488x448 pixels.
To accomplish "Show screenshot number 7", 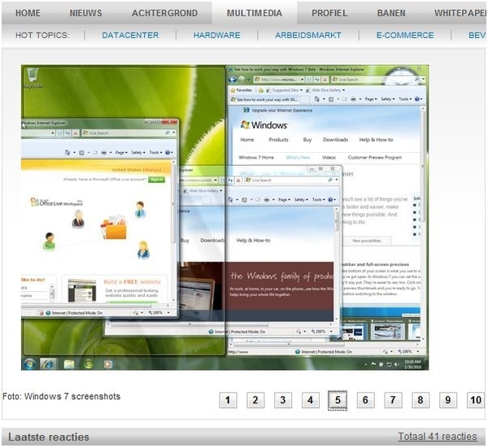I will pyautogui.click(x=393, y=400).
